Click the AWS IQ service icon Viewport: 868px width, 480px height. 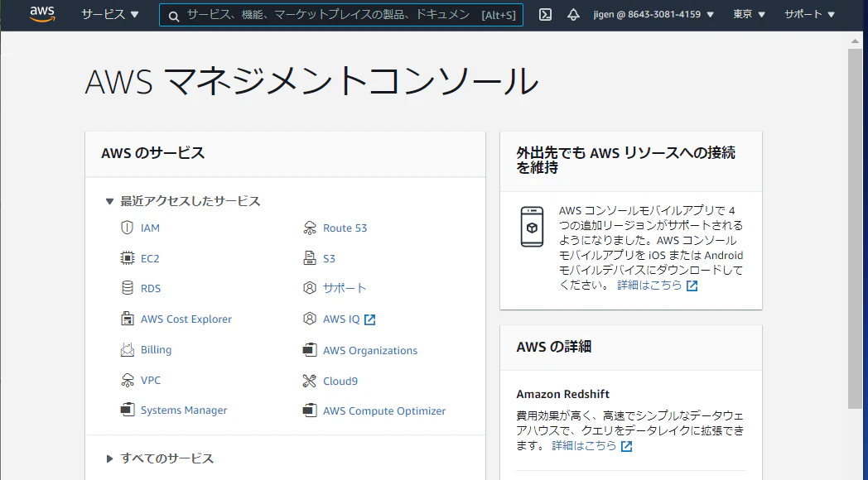pyautogui.click(x=310, y=319)
